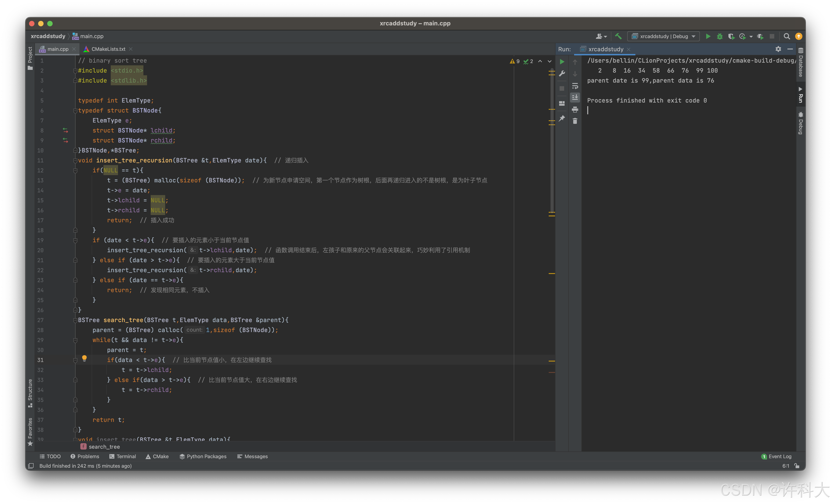Click the print icon in the Run panel

575,110
